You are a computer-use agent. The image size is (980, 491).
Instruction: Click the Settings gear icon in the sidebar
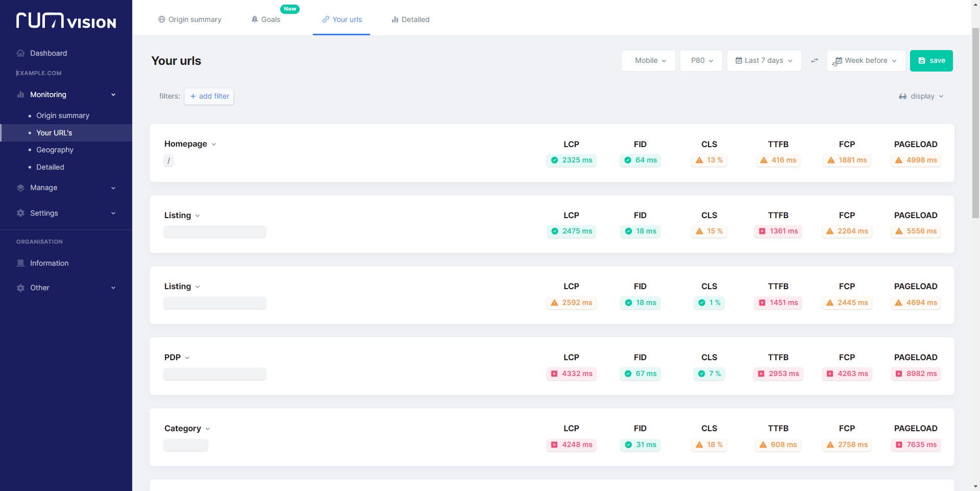tap(20, 213)
